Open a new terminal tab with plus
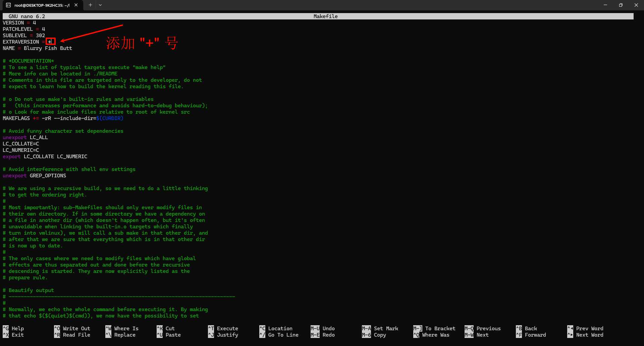Viewport: 644px width, 346px height. coord(90,5)
